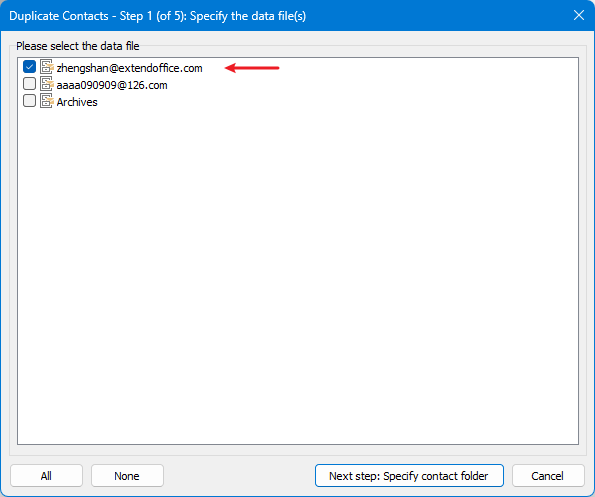595x497 pixels.
Task: Select the aaaa090909@126.com entry label
Action: point(112,85)
